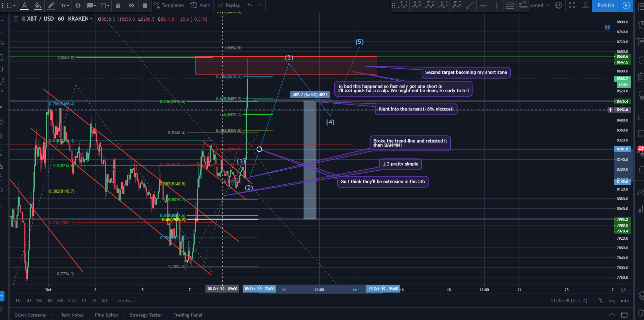Expand the XBT / USD symbol chevron
Image resolution: width=644 pixels, height=320 pixels.
tap(91, 19)
